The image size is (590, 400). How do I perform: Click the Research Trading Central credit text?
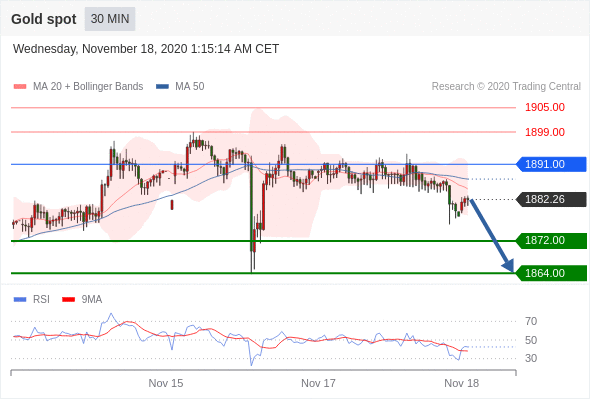click(x=506, y=87)
